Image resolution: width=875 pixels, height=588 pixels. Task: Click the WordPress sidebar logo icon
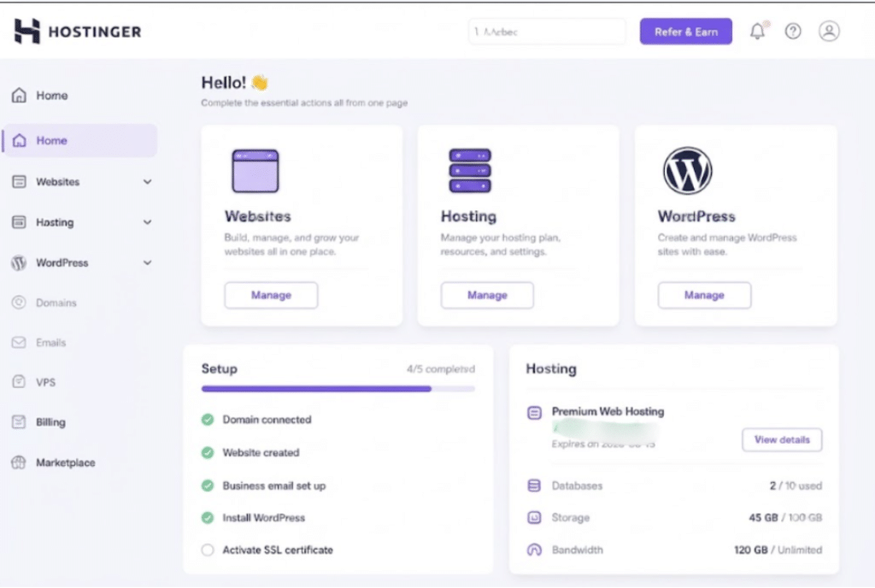coord(19,262)
